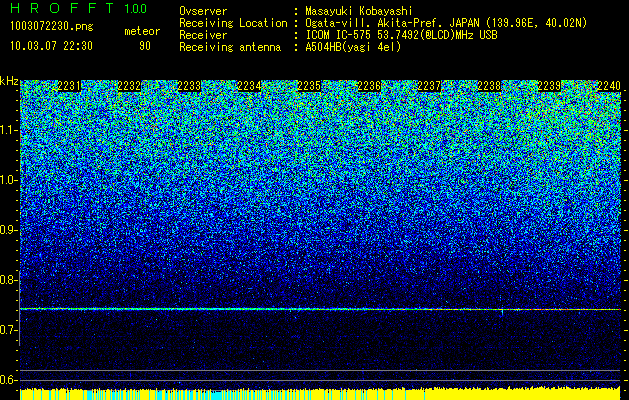The height and width of the screenshot is (400, 629).
Task: Click time marker 2234
Action: [249, 86]
